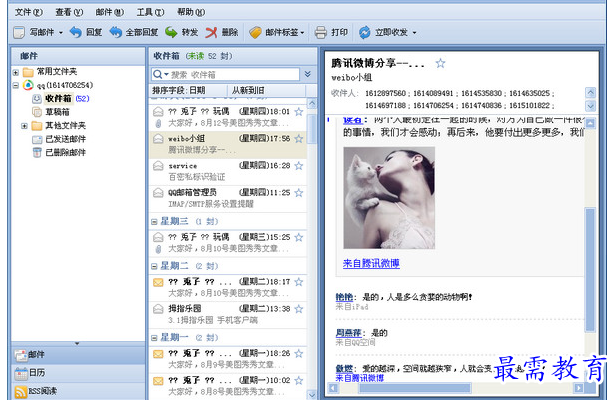Image resolution: width=615 pixels, height=400 pixels.
Task: Click message horizontal scrollbar thumb
Action: tap(415, 388)
